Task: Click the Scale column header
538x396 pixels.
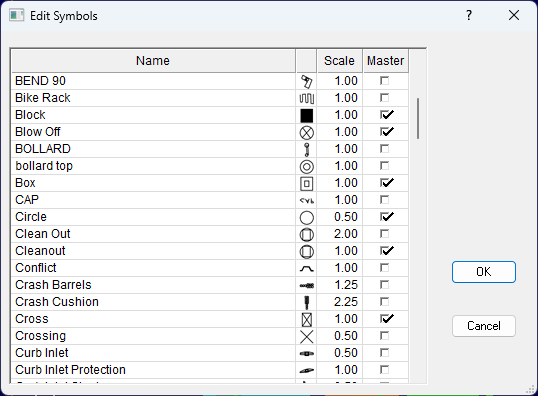Action: pos(339,61)
